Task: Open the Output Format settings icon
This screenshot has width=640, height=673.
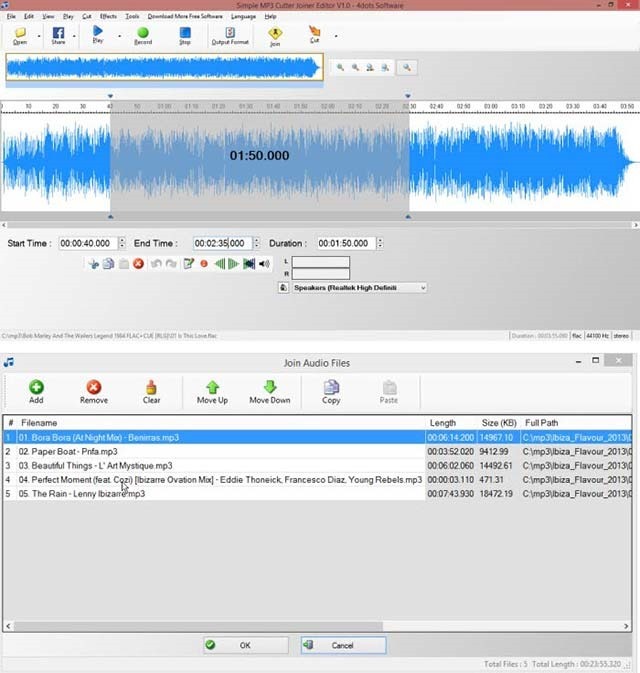Action: [x=230, y=33]
